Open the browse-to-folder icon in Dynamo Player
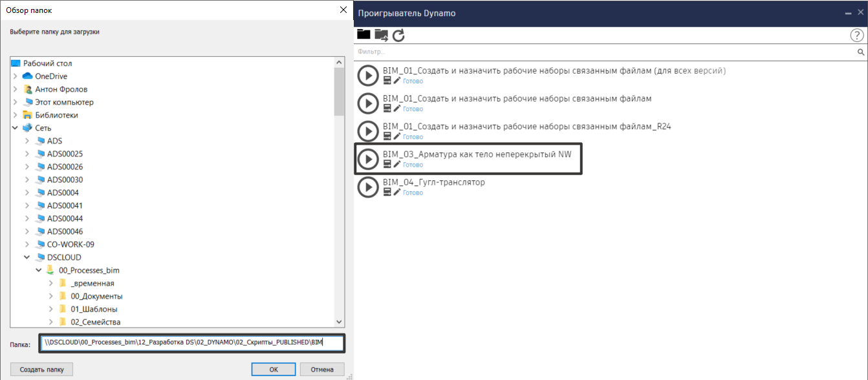 tap(363, 34)
